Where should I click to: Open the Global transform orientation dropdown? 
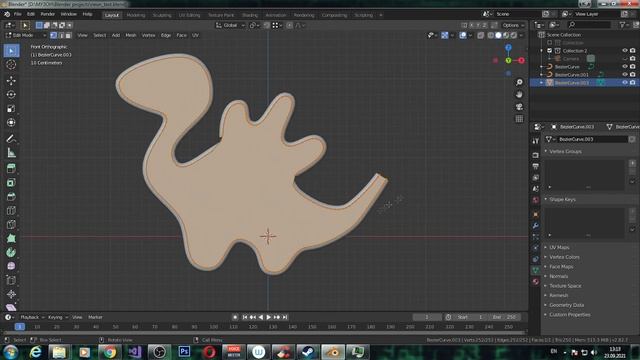[230, 25]
